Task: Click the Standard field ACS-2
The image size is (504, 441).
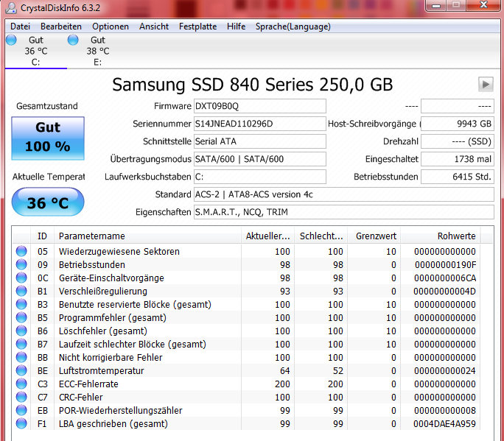Action: [344, 194]
